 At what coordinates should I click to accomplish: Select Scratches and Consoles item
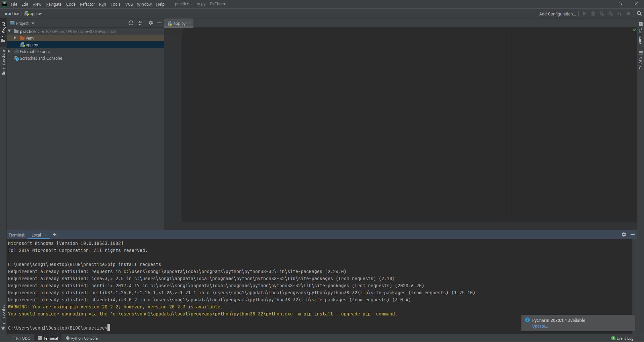point(85,58)
